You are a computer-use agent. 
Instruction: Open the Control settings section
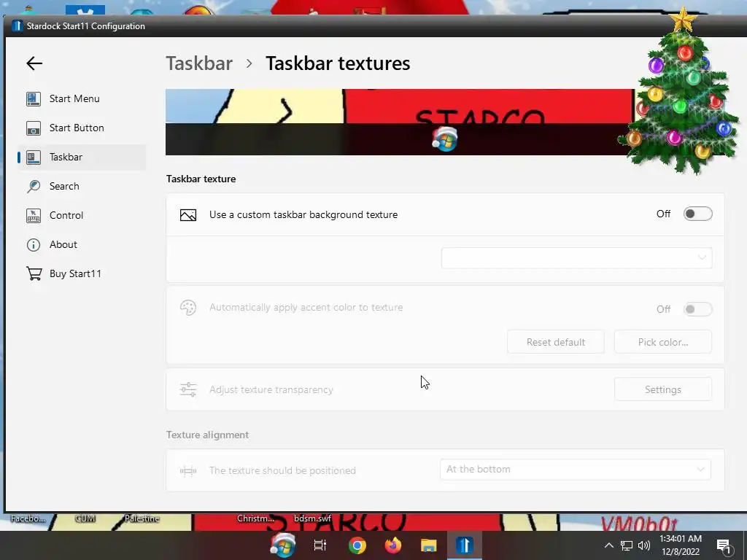(82, 215)
